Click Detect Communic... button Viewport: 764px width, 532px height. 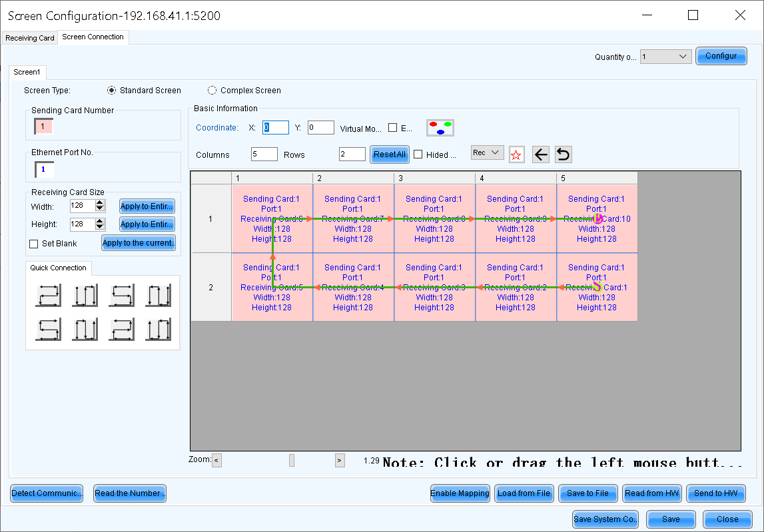coord(47,493)
